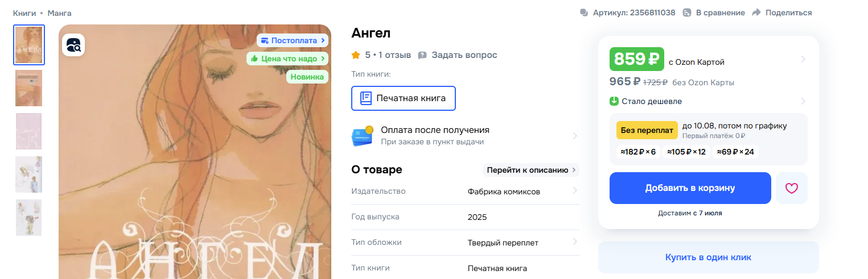Open the Манга breadcrumb
The image size is (868, 279).
point(60,13)
